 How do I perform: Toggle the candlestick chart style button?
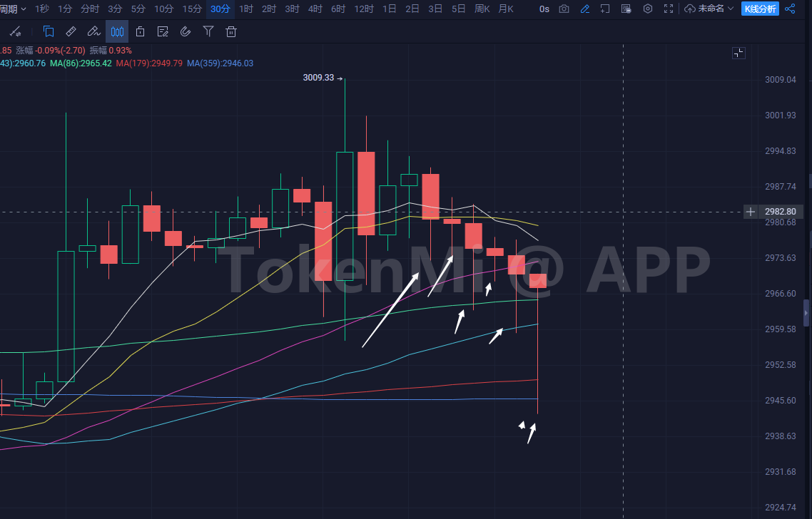coord(117,31)
